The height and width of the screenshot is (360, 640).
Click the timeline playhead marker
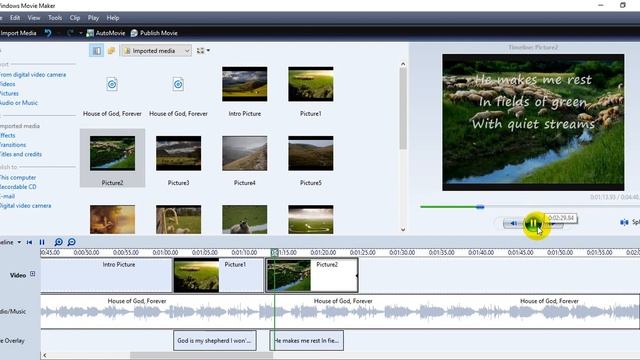pyautogui.click(x=274, y=253)
